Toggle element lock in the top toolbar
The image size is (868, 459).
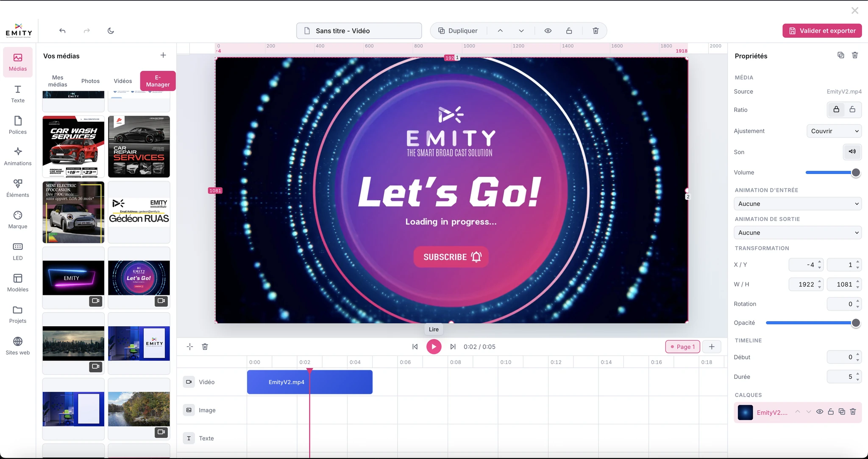[x=569, y=31]
